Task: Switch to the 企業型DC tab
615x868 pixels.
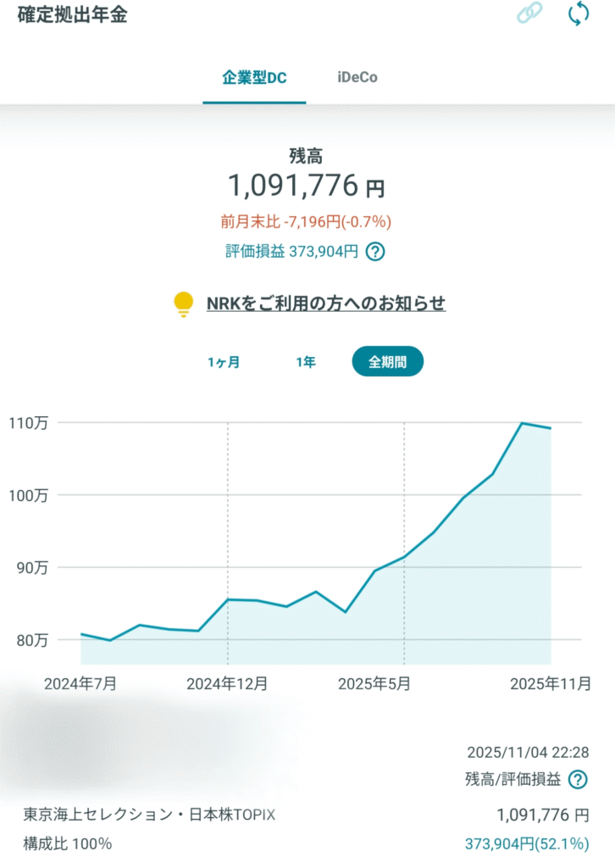Action: pos(254,78)
